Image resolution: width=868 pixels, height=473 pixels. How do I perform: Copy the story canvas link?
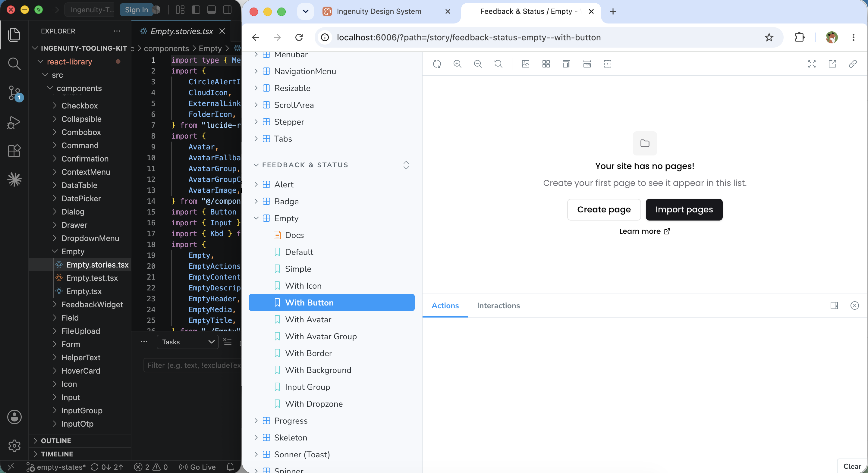pos(853,64)
